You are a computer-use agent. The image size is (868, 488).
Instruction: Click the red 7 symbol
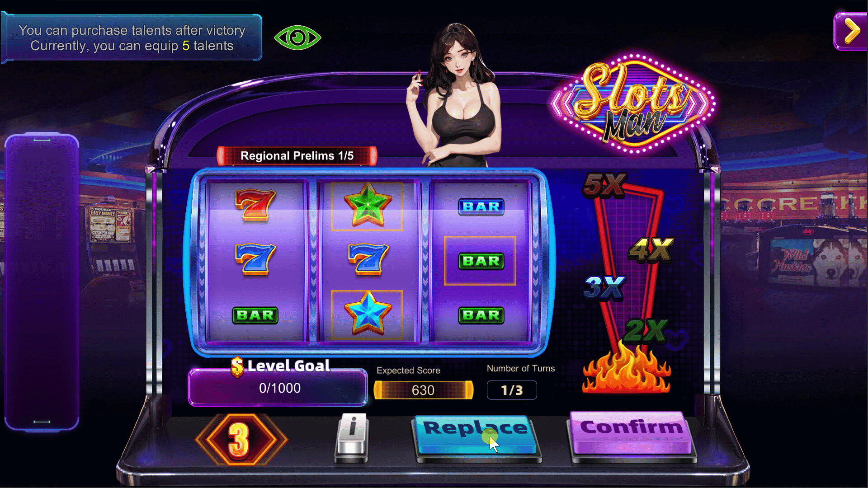click(255, 205)
